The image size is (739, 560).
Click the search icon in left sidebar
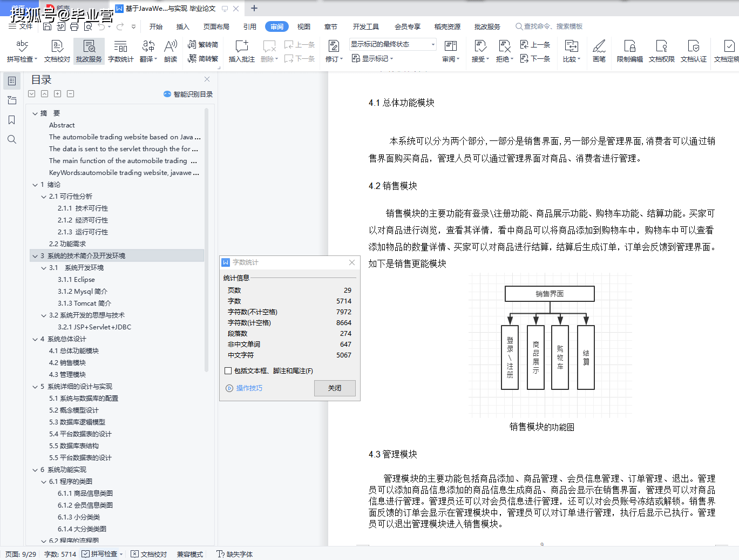point(11,139)
